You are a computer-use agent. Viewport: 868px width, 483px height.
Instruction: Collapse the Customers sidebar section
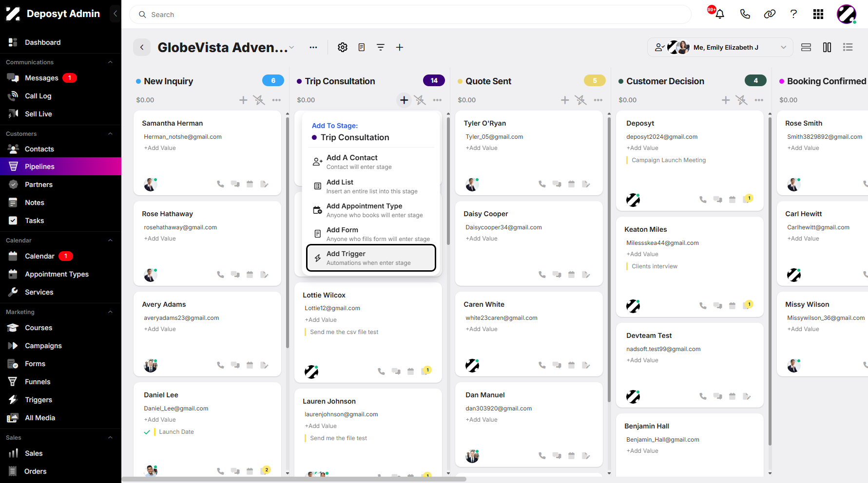tap(110, 134)
